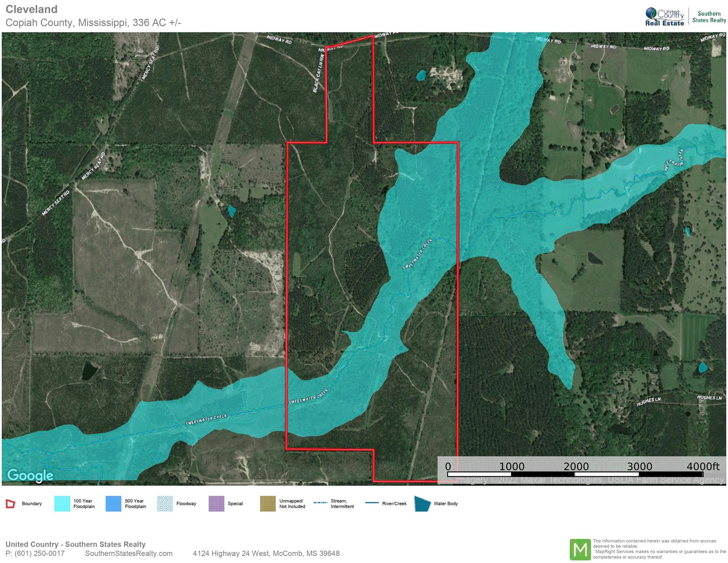Click the tan Unmapped/Not Included swatch

point(268,504)
